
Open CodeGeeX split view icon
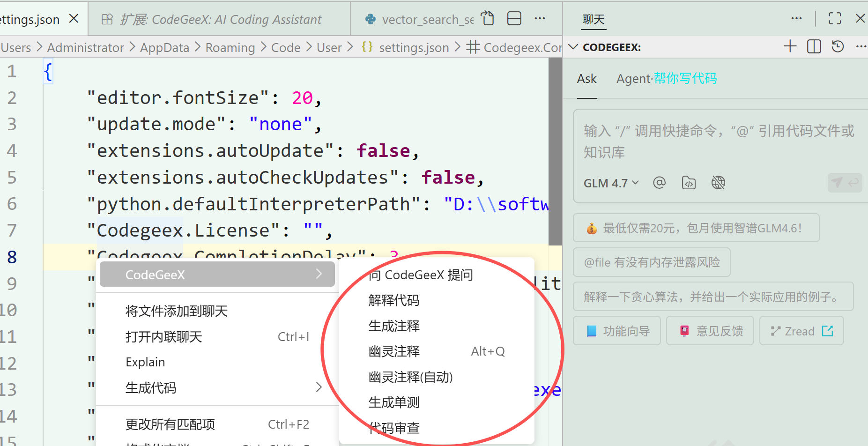point(814,46)
